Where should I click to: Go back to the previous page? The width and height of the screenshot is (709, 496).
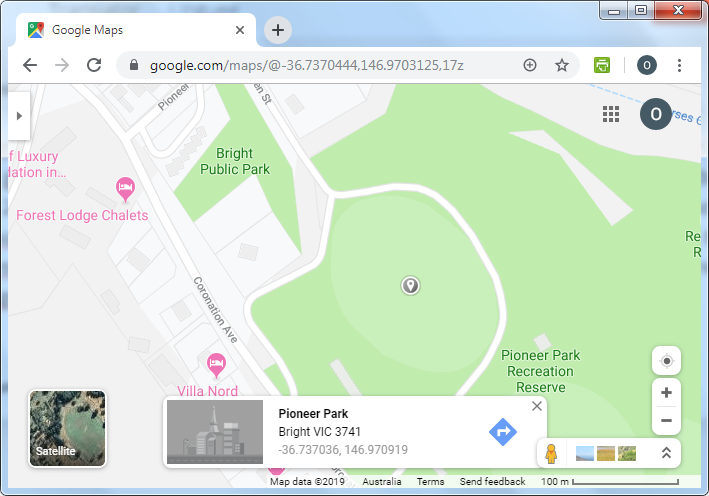point(30,66)
